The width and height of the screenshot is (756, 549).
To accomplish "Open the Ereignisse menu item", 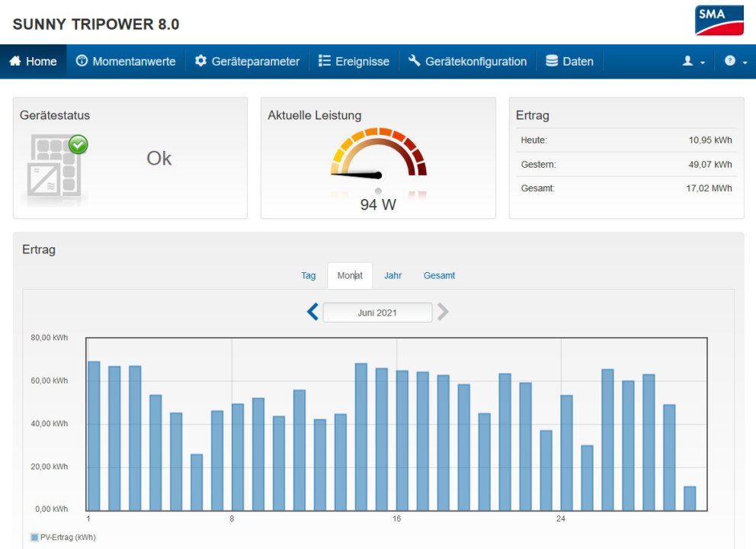I will click(x=354, y=61).
